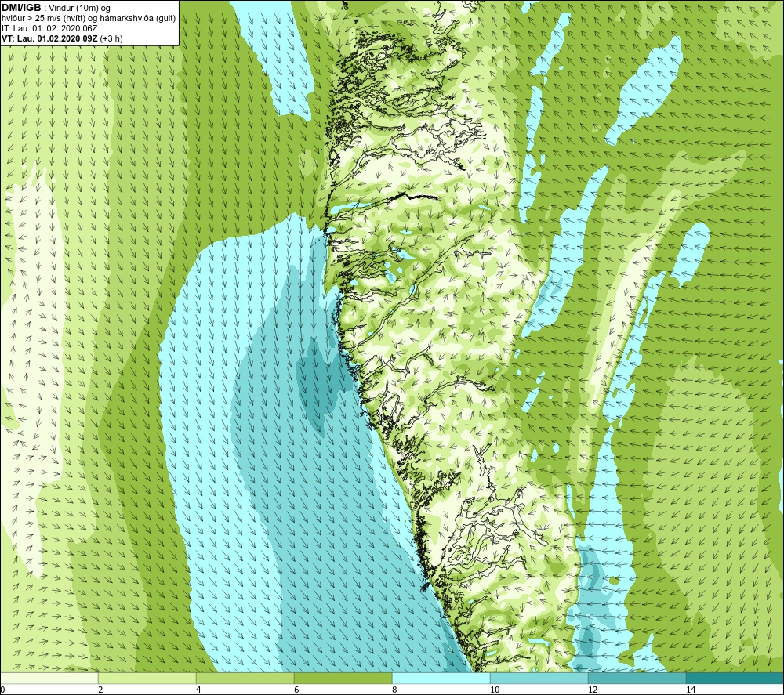The image size is (784, 695).
Task: Click the scale label "6"
Action: click(x=296, y=690)
